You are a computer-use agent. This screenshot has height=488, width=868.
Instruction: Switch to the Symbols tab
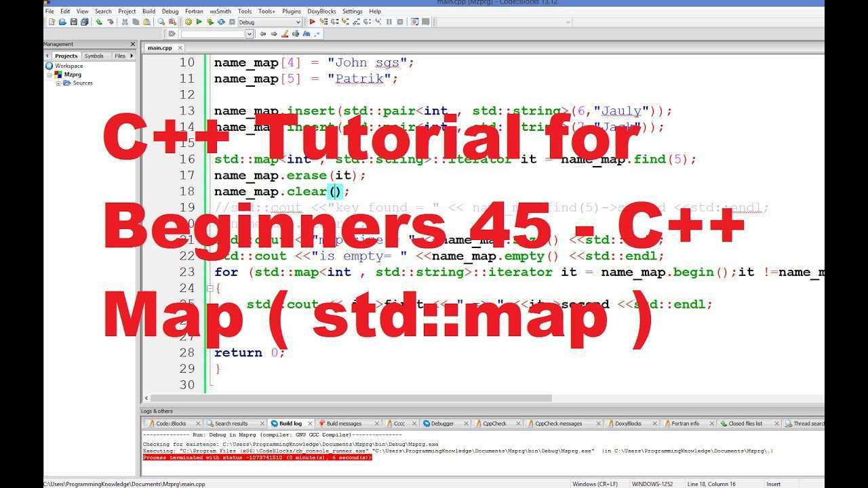pyautogui.click(x=94, y=56)
